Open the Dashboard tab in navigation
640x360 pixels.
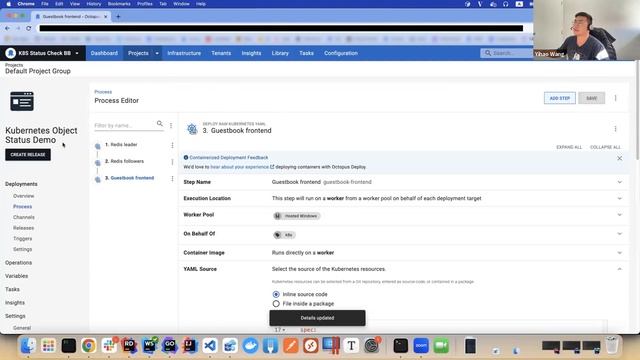[x=104, y=53]
